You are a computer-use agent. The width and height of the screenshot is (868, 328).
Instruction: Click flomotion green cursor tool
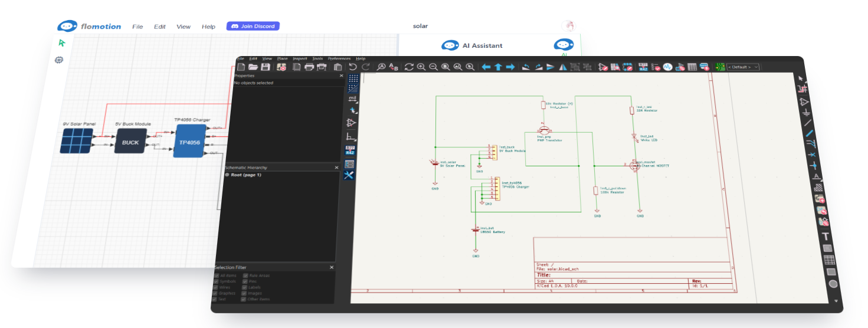pyautogui.click(x=61, y=43)
